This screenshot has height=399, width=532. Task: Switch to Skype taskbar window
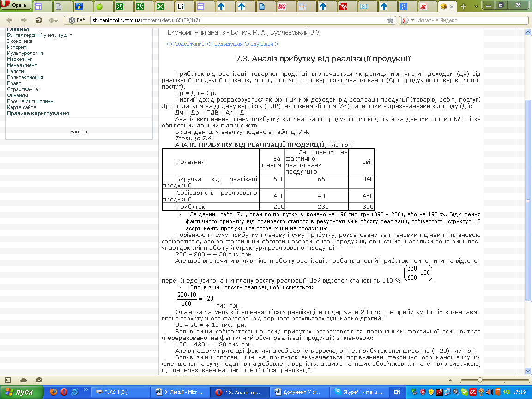coord(359,392)
